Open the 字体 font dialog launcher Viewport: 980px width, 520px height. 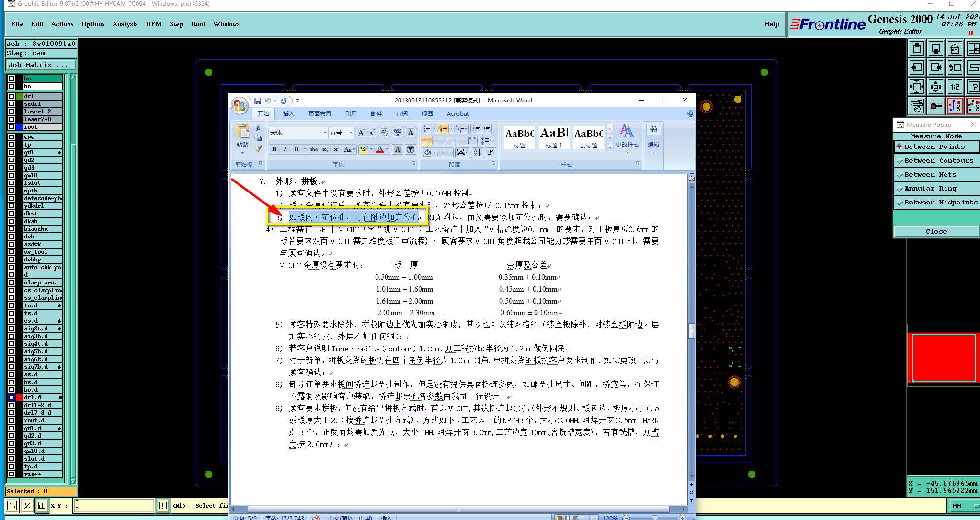[x=414, y=164]
